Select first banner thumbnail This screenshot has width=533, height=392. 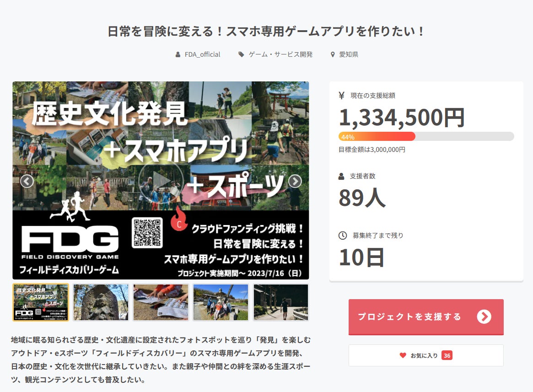point(41,302)
